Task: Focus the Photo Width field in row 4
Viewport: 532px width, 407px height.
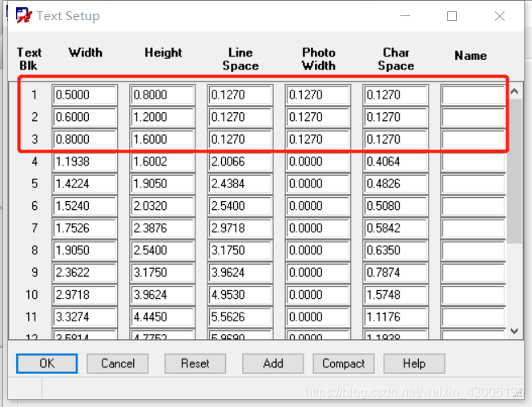Action: click(x=318, y=162)
